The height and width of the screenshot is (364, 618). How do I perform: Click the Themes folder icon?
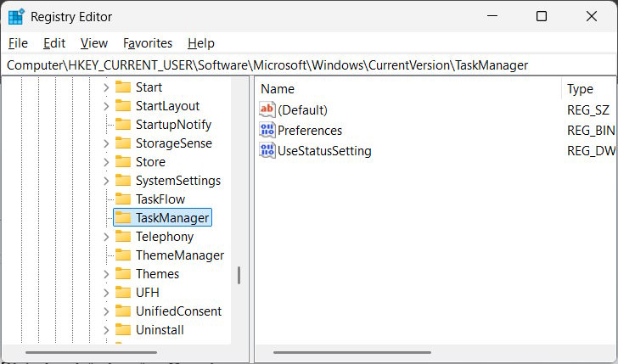point(123,274)
